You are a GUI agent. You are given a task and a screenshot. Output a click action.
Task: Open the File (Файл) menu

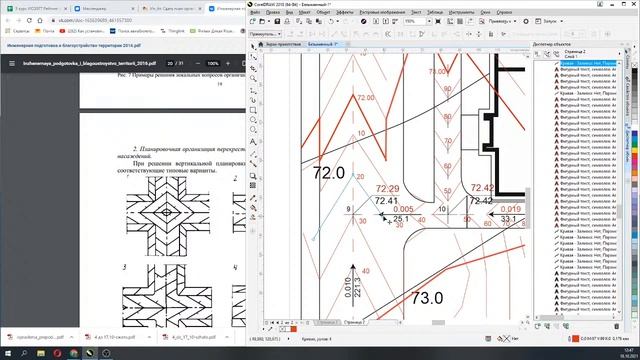(256, 12)
